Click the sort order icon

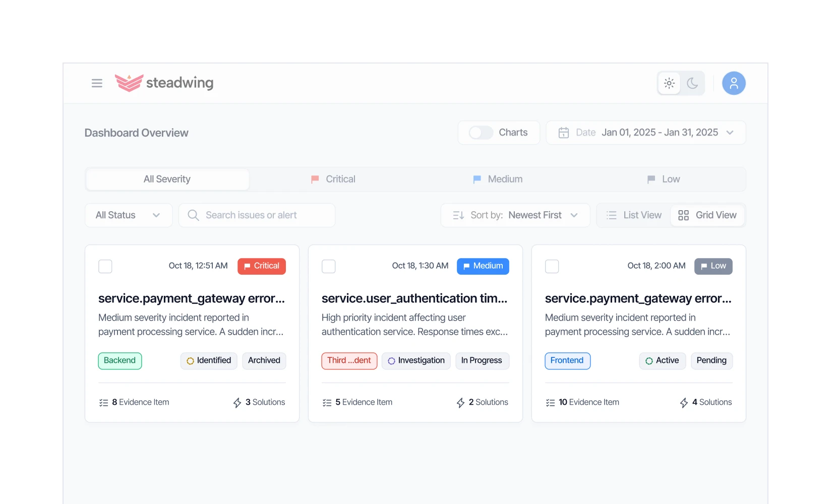click(458, 215)
